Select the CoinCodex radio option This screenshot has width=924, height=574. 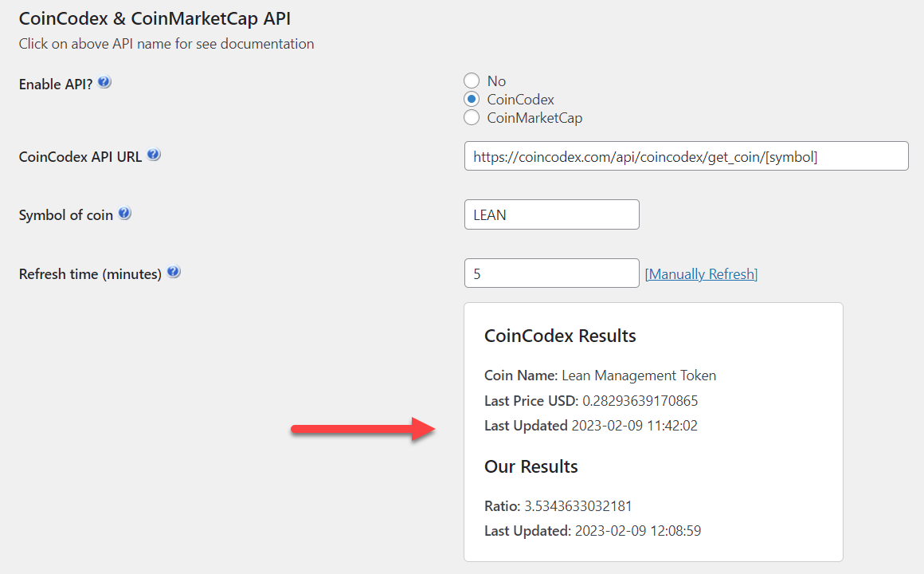pos(472,99)
